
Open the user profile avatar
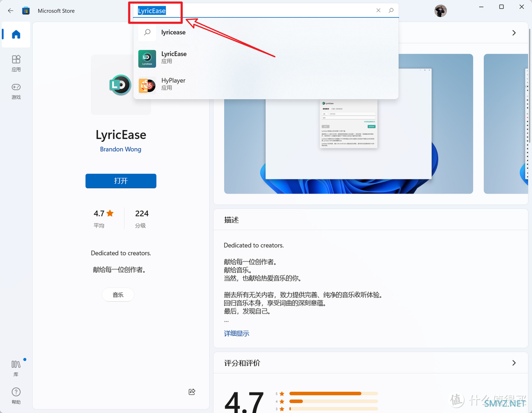point(440,11)
